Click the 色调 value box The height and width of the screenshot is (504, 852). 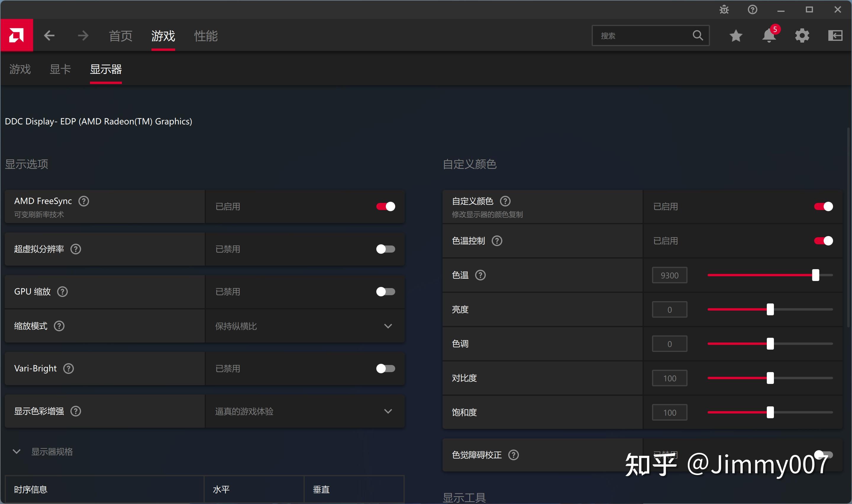tap(669, 344)
